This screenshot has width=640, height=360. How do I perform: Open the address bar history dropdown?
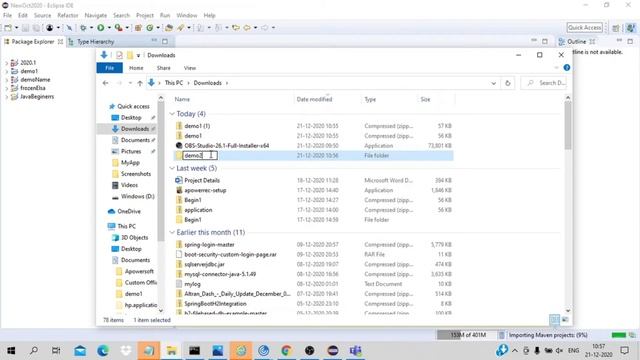pos(493,83)
